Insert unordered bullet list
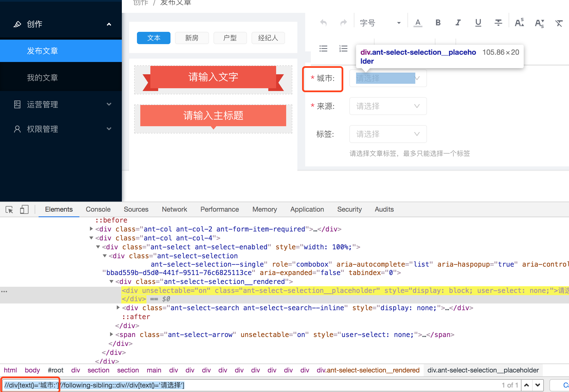The height and width of the screenshot is (392, 569). pos(323,49)
